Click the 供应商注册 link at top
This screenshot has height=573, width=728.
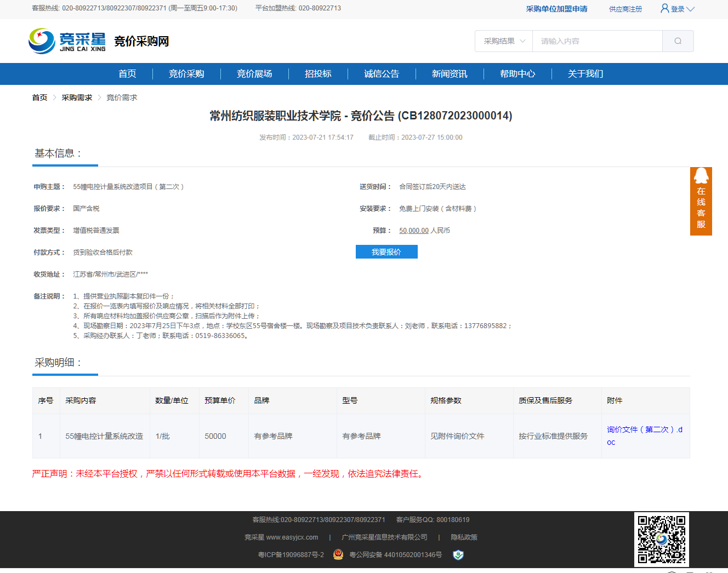coord(625,9)
